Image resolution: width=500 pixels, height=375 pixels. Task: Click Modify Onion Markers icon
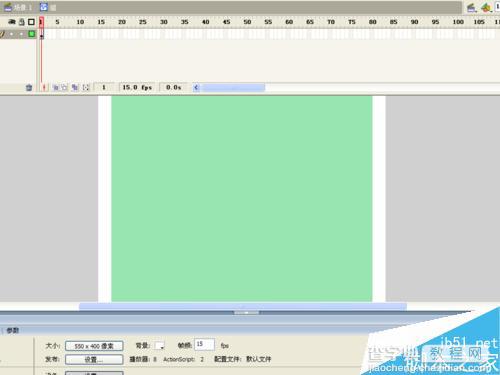point(86,87)
